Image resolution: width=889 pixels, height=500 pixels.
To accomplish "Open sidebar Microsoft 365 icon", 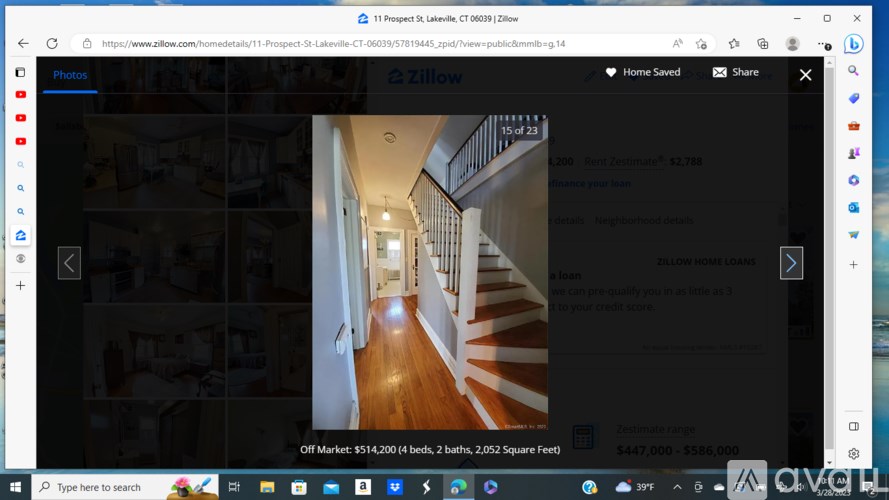I will pos(853,180).
